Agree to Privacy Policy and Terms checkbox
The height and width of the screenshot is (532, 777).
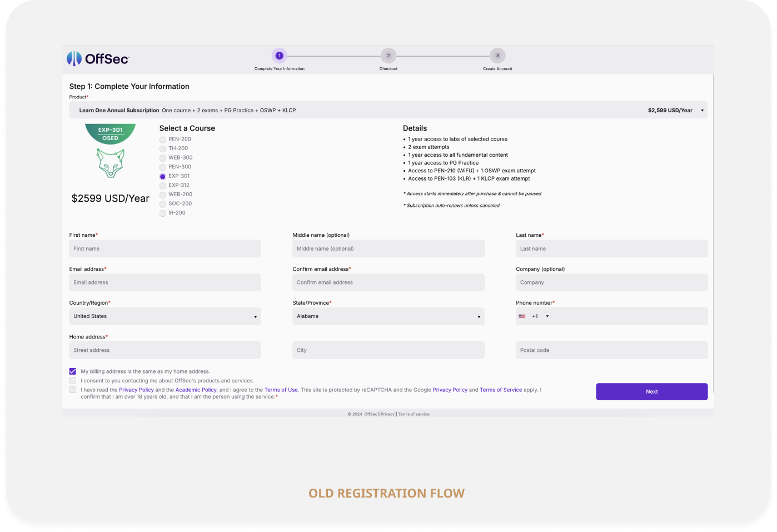pyautogui.click(x=73, y=390)
